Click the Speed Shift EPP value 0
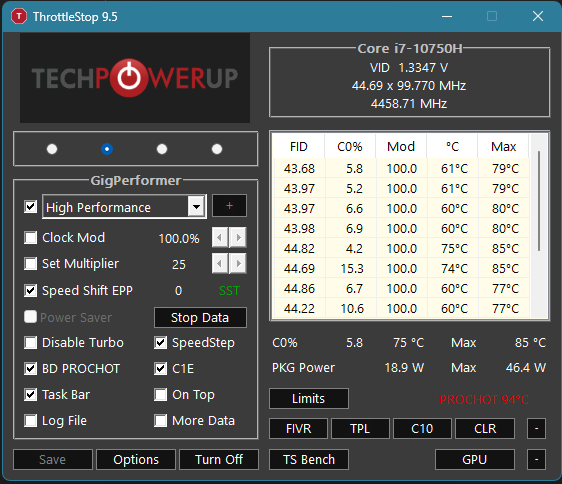 tap(178, 291)
